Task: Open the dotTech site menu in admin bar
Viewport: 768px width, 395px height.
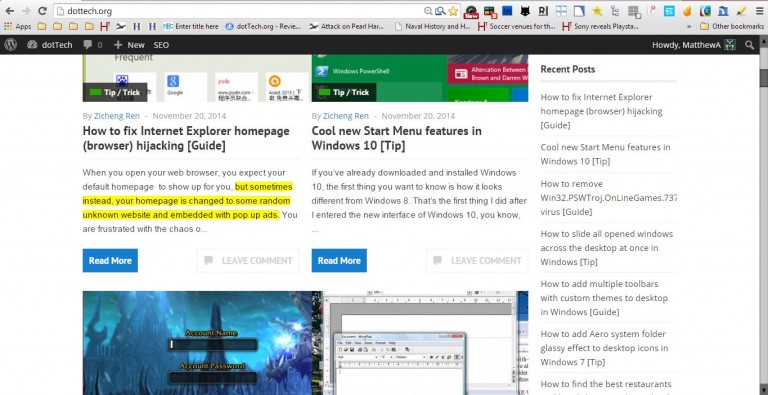Action: coord(49,45)
